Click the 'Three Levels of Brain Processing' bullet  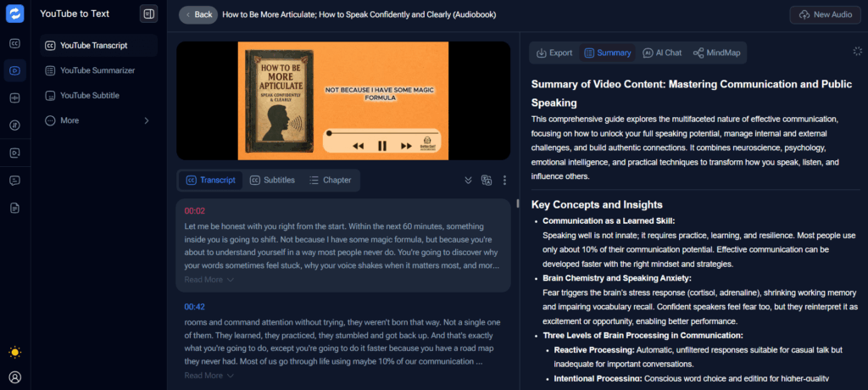(x=643, y=336)
